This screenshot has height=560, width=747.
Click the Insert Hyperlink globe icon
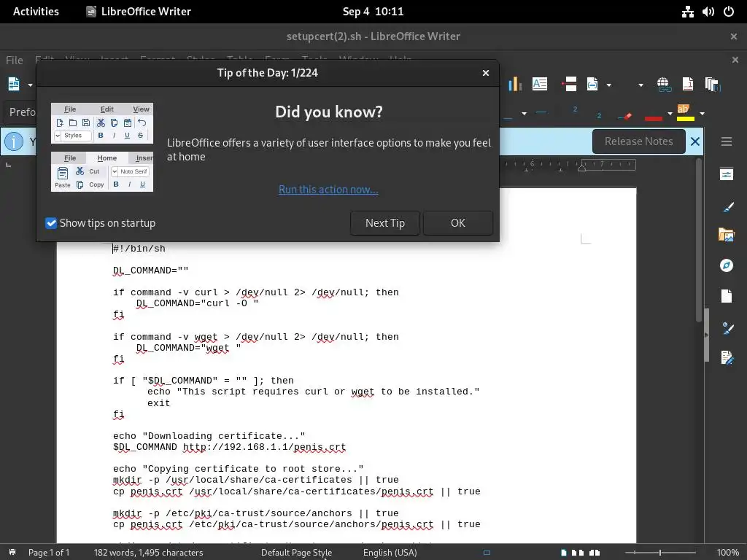click(664, 85)
